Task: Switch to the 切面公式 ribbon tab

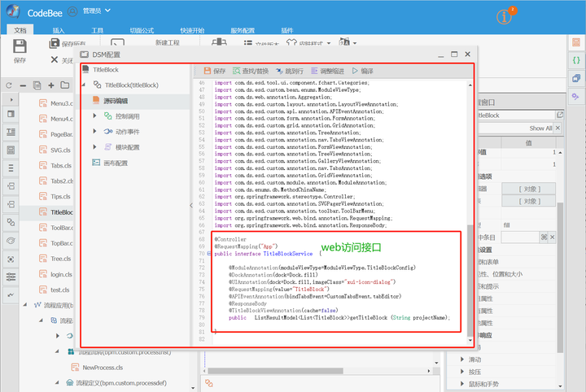Action: (x=142, y=30)
